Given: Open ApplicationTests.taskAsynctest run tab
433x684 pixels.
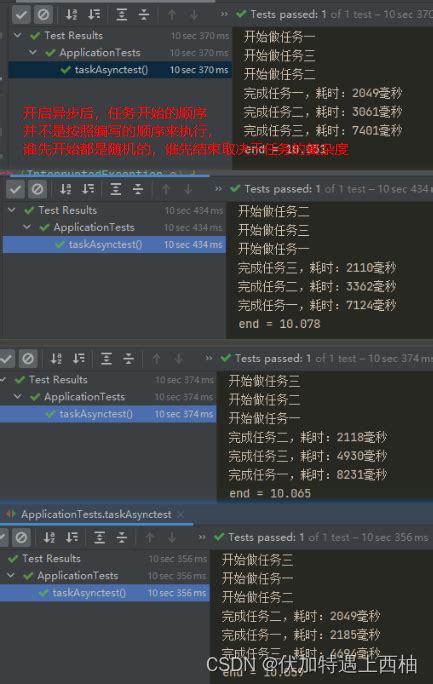Looking at the screenshot, I should (96, 515).
